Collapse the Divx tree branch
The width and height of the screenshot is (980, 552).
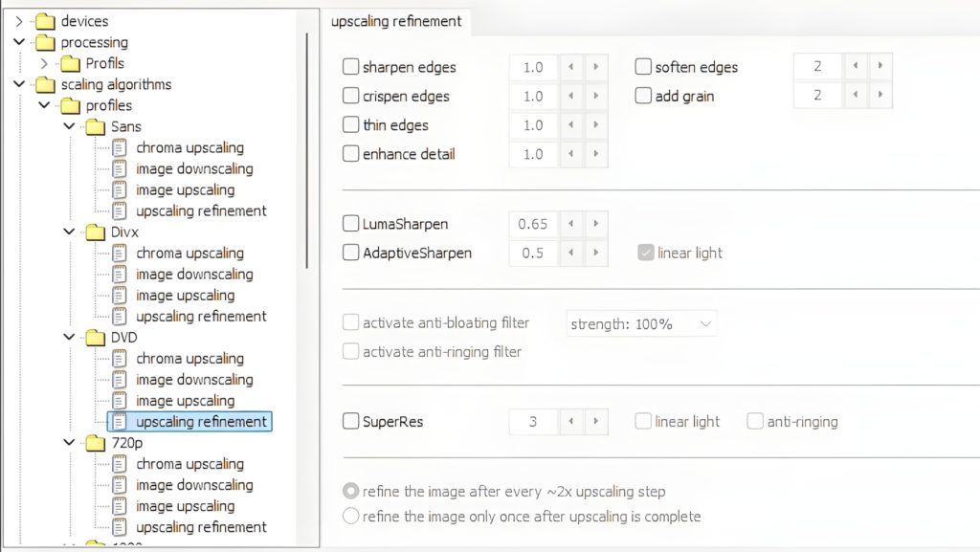pyautogui.click(x=67, y=232)
